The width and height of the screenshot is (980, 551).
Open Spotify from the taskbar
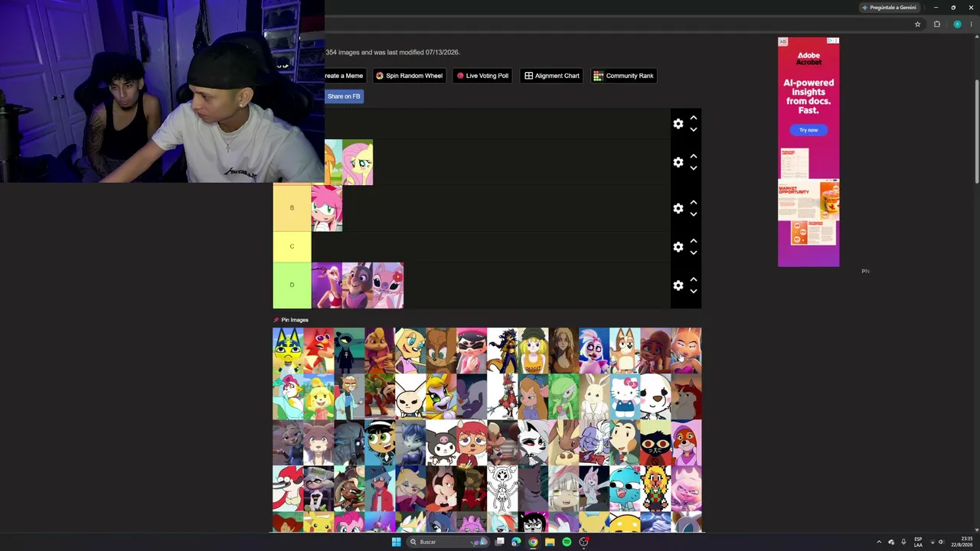pos(567,542)
